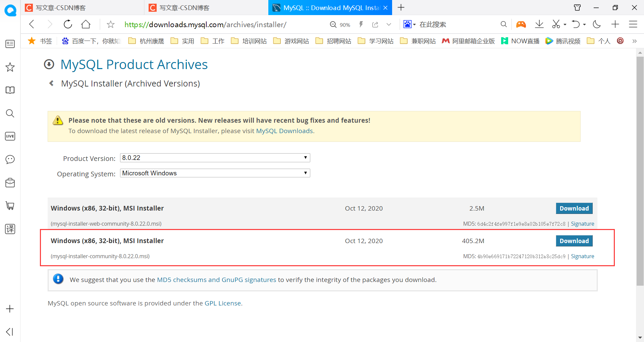Download the 2.5M web community installer
Image resolution: width=644 pixels, height=342 pixels.
(574, 208)
